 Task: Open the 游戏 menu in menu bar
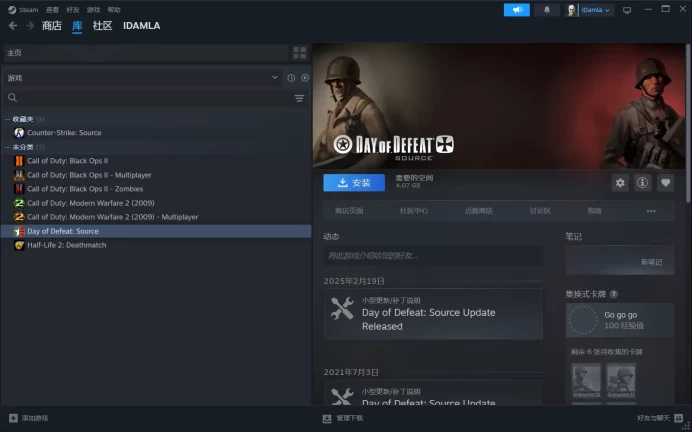pos(93,10)
